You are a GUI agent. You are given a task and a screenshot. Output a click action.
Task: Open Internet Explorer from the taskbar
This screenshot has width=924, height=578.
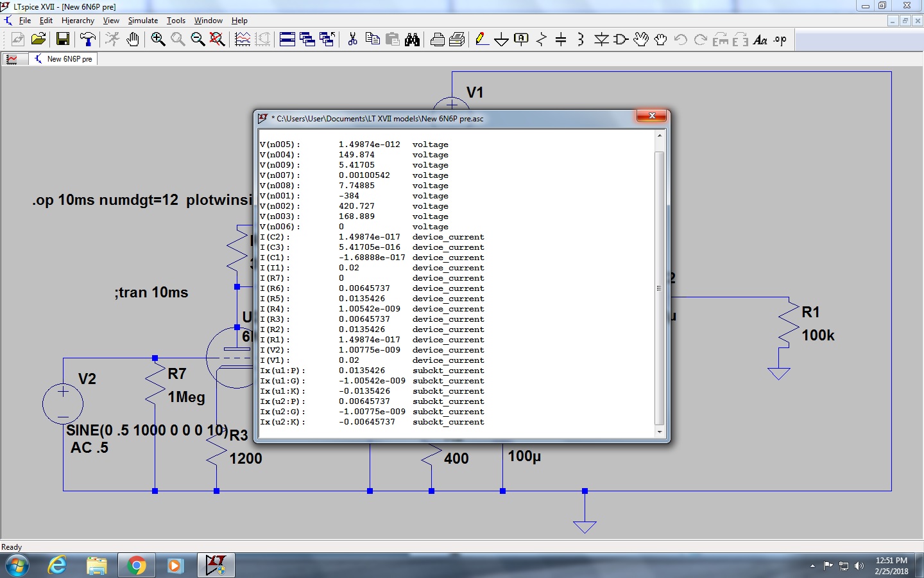pyautogui.click(x=57, y=566)
